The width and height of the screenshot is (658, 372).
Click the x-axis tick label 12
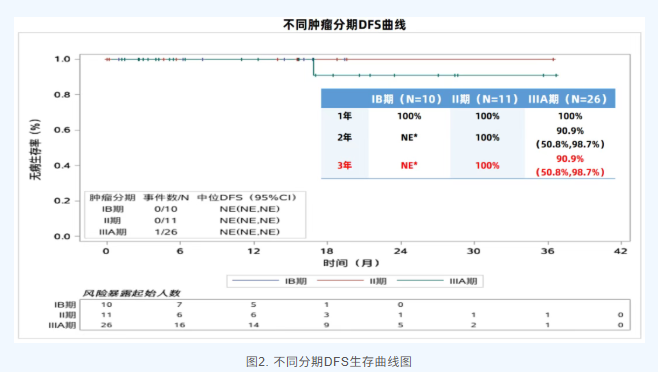pyautogui.click(x=253, y=251)
